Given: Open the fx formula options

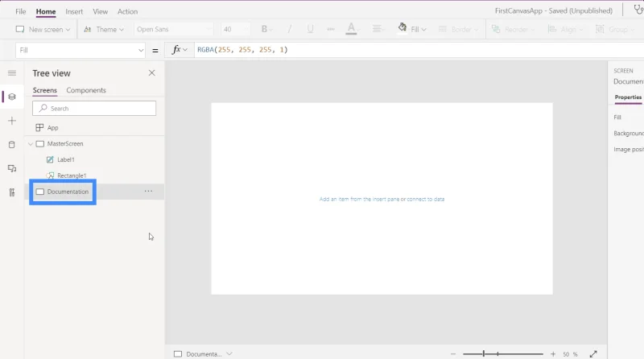Looking at the screenshot, I should (x=179, y=50).
